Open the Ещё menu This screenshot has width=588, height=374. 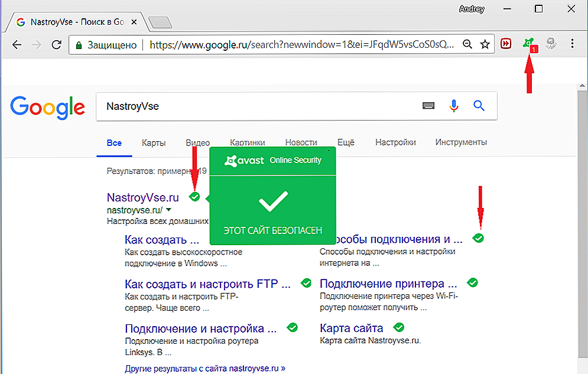click(x=346, y=142)
